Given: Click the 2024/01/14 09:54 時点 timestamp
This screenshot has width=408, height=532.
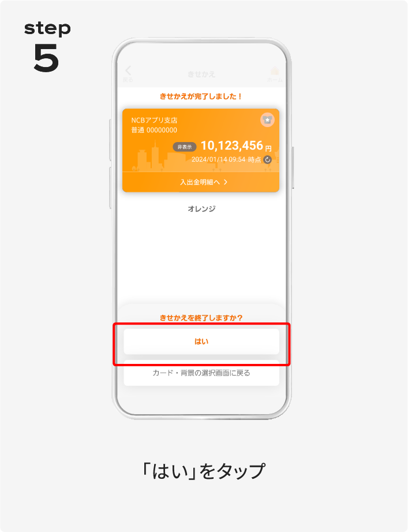Looking at the screenshot, I should tap(226, 159).
